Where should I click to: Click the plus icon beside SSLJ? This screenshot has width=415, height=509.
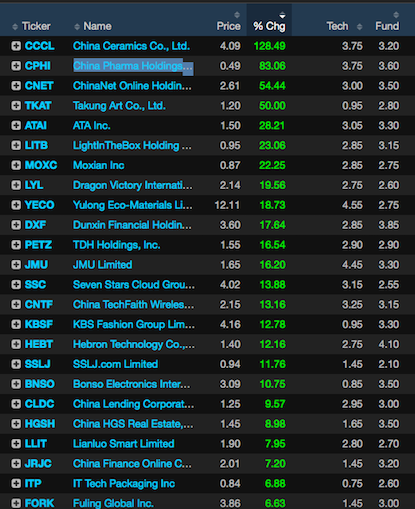(x=16, y=364)
